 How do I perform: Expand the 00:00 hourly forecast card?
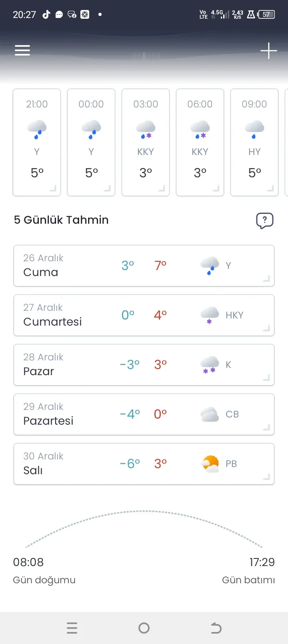91,143
